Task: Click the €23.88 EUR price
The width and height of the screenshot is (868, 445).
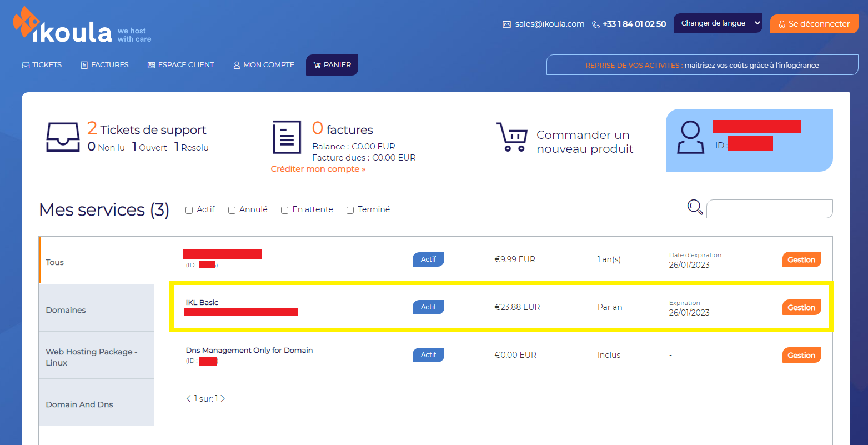Action: (517, 307)
